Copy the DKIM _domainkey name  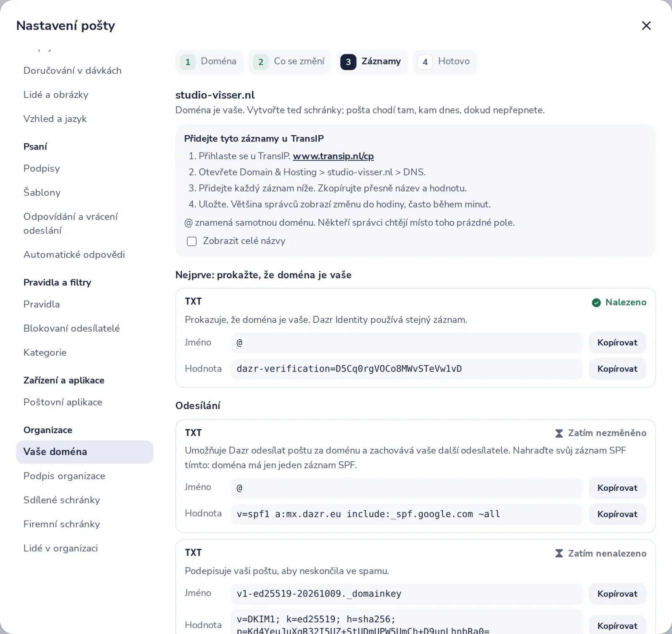617,594
